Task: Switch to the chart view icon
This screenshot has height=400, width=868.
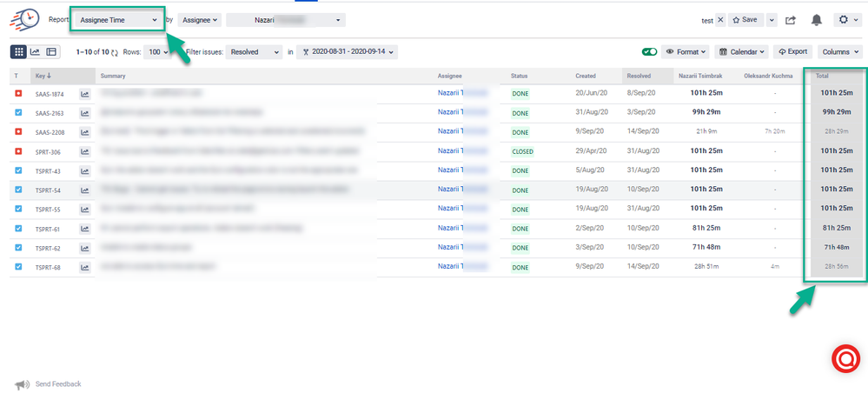Action: point(35,51)
